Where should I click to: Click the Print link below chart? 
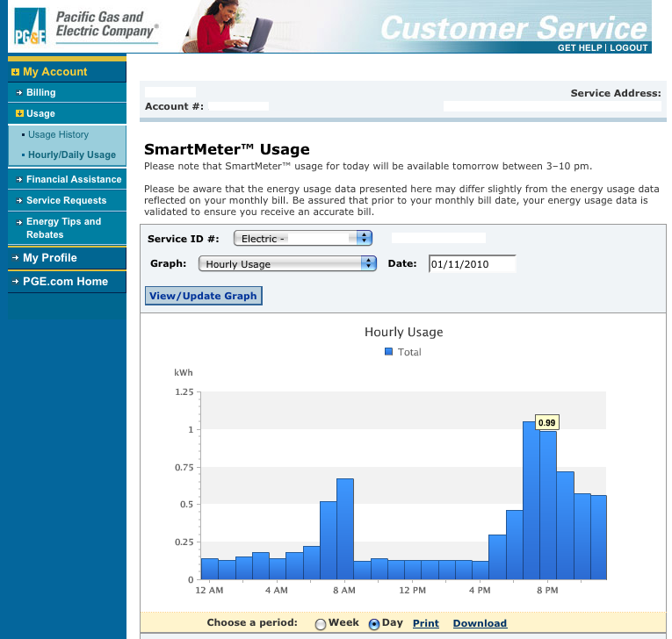coord(425,623)
